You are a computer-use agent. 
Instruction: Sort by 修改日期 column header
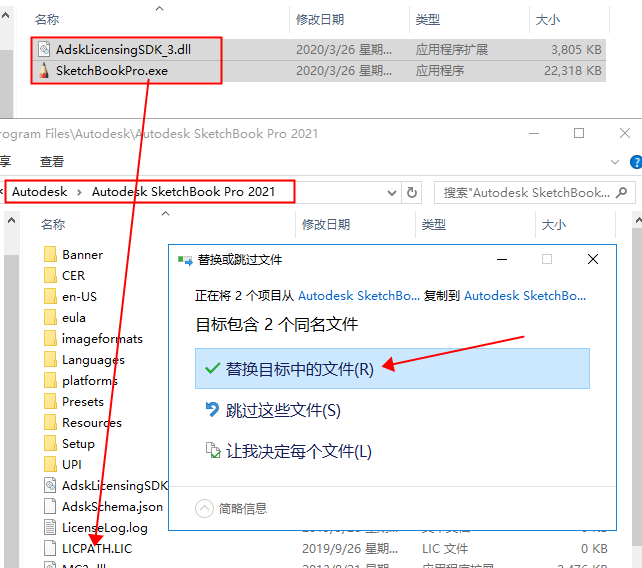322,225
